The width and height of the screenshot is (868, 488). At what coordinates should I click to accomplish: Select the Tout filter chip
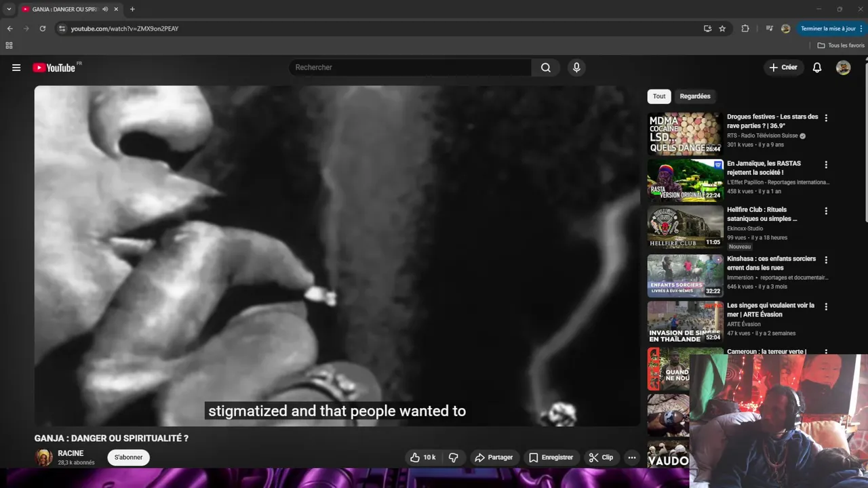[659, 96]
